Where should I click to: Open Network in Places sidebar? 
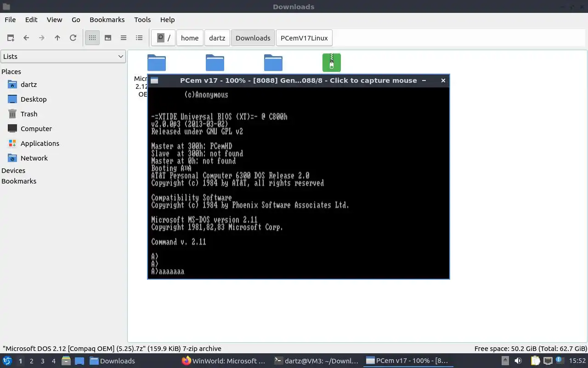tap(34, 158)
